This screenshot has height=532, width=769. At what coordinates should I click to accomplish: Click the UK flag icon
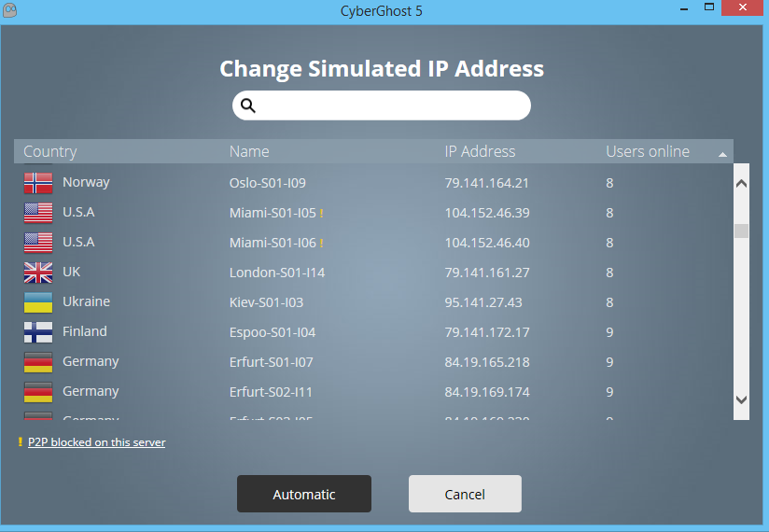(x=38, y=273)
